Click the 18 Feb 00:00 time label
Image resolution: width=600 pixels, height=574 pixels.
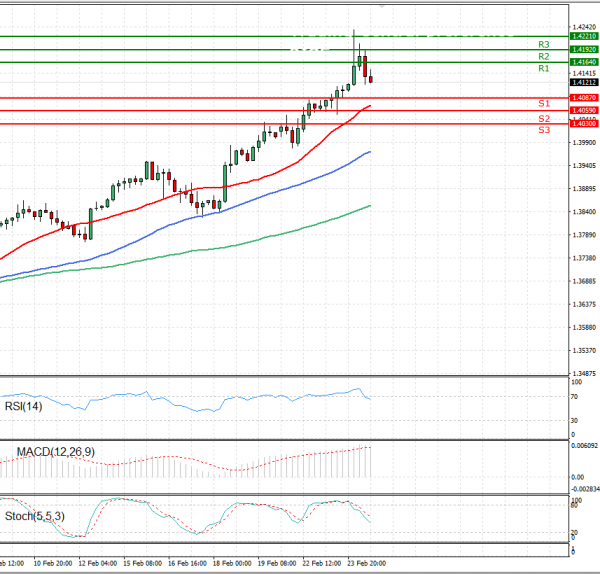pyautogui.click(x=232, y=563)
